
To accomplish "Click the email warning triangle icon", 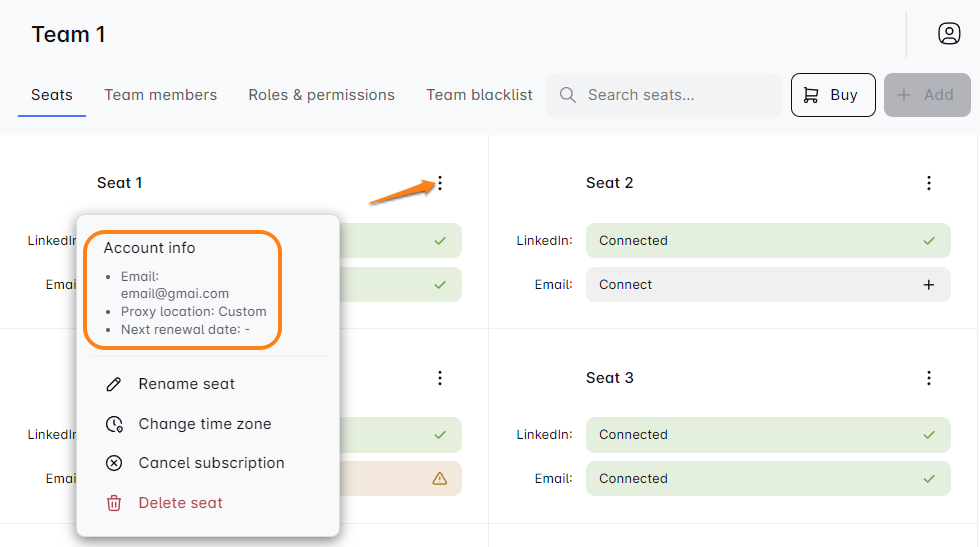I will click(x=439, y=479).
